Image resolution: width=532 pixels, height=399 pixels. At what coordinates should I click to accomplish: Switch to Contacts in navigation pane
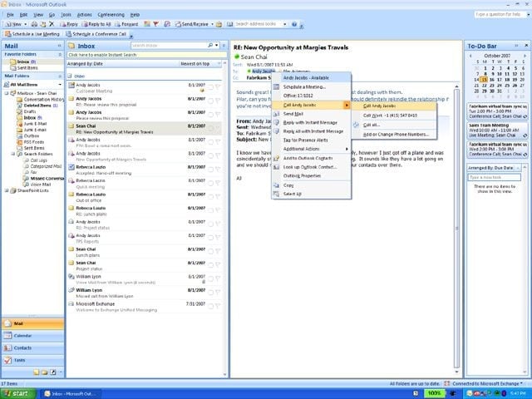[x=32, y=348]
